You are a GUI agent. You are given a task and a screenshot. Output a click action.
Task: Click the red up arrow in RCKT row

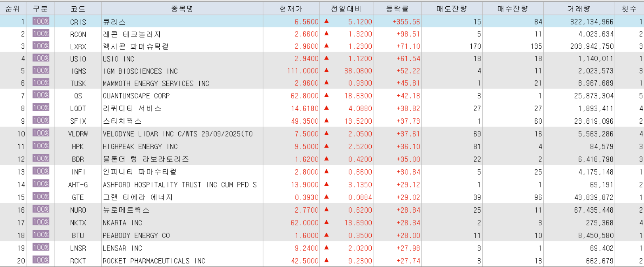[326, 260]
